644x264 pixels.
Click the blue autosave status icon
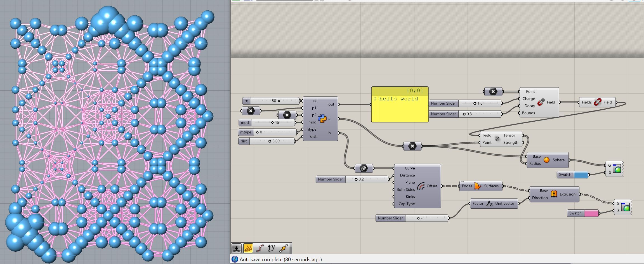(x=235, y=260)
